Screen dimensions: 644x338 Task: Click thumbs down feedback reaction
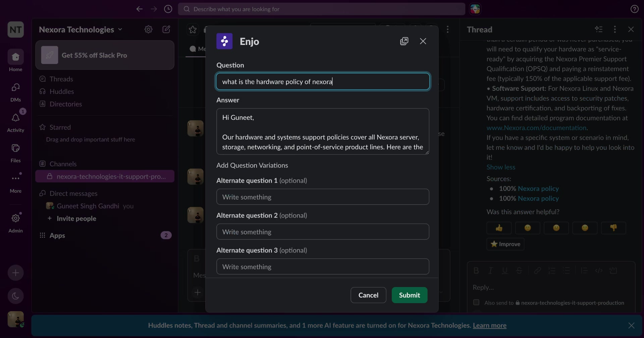tap(613, 228)
